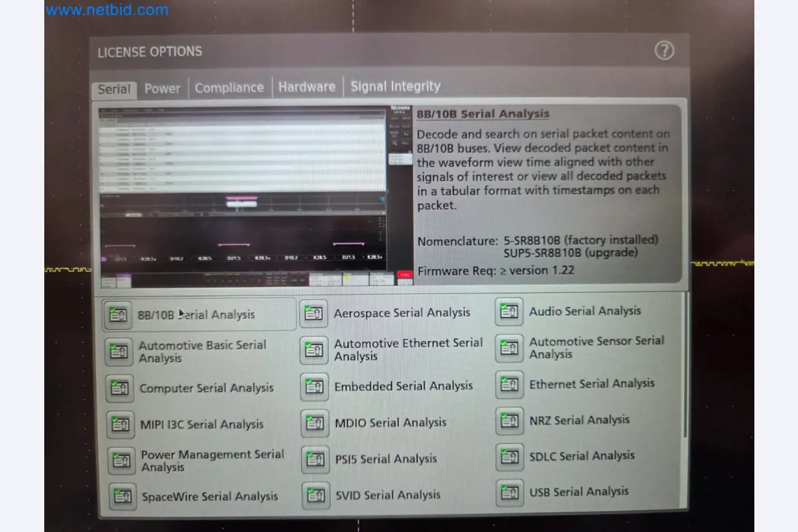Click the Computer Serial Analysis license icon
Viewport: 798px width, 532px height.
tap(120, 389)
